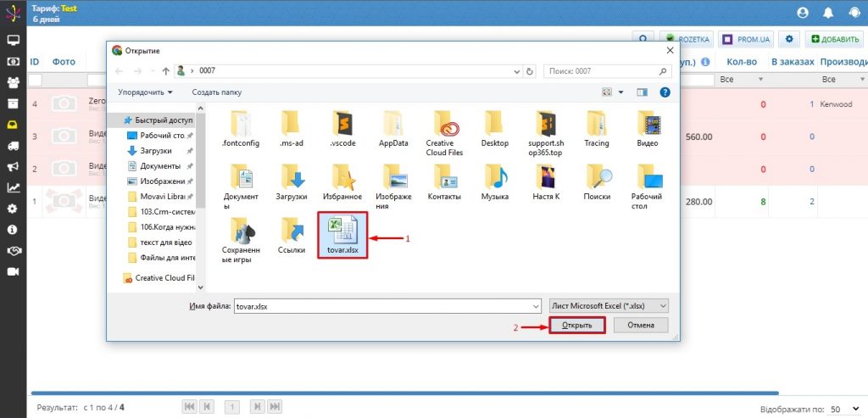Open the support headset icon in the header
The width and height of the screenshot is (868, 418).
click(x=853, y=13)
